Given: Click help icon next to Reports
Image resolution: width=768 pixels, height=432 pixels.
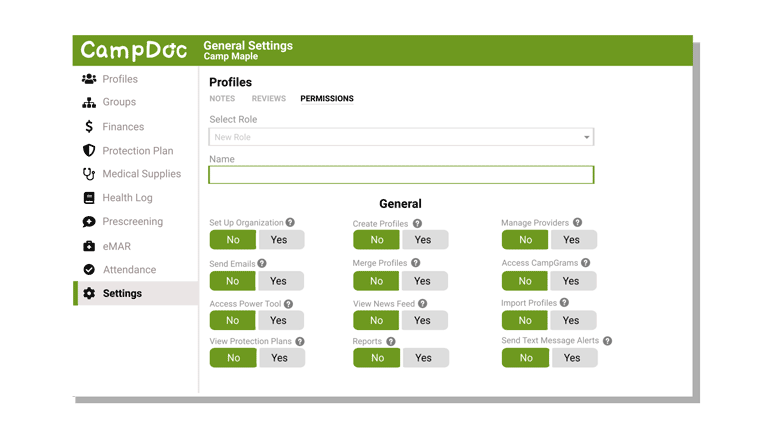Looking at the screenshot, I should (390, 341).
